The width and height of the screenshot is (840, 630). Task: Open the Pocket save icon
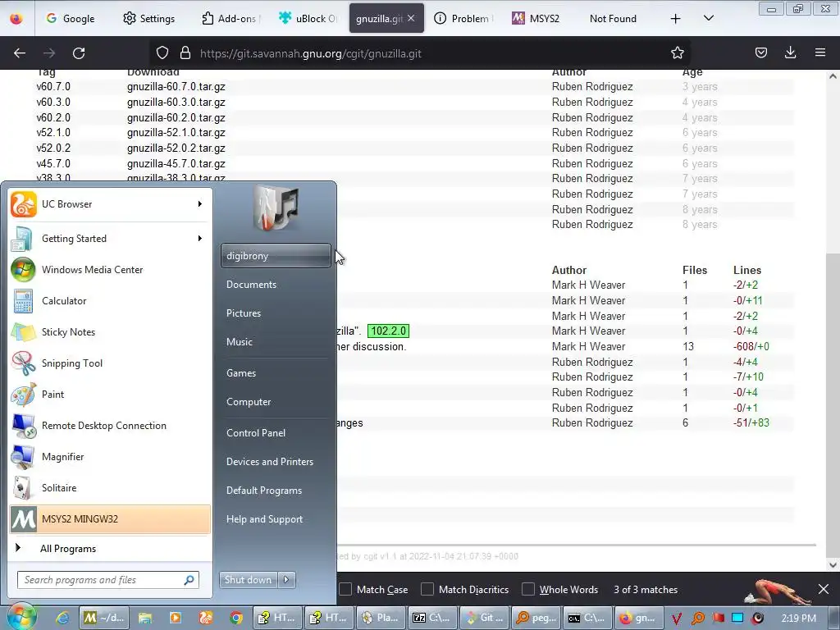760,53
